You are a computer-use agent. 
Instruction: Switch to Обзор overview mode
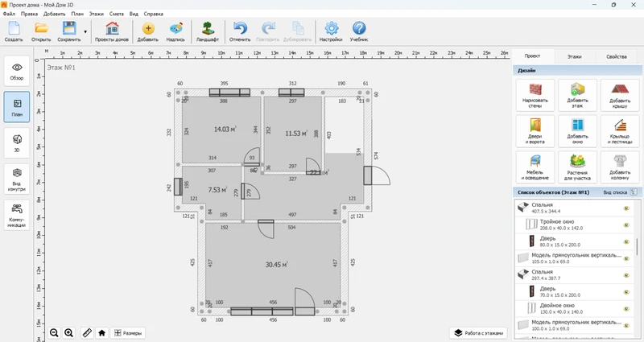point(17,71)
